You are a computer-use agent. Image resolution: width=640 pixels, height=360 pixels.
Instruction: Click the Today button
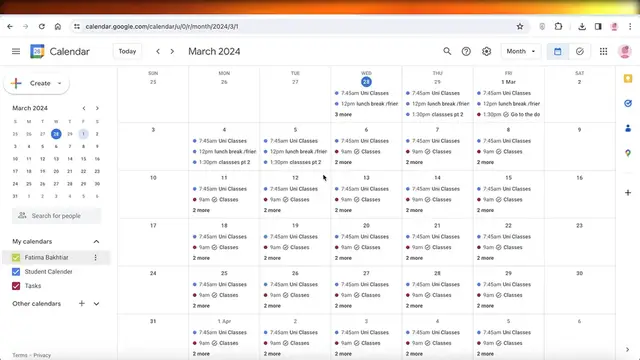pos(127,51)
